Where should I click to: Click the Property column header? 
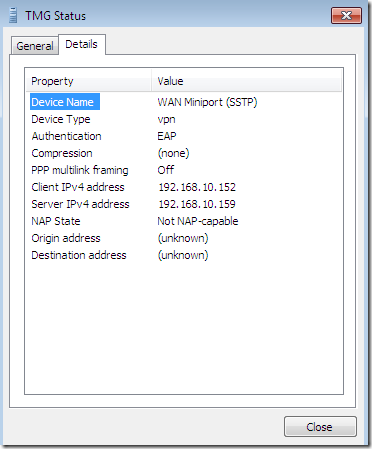click(89, 81)
